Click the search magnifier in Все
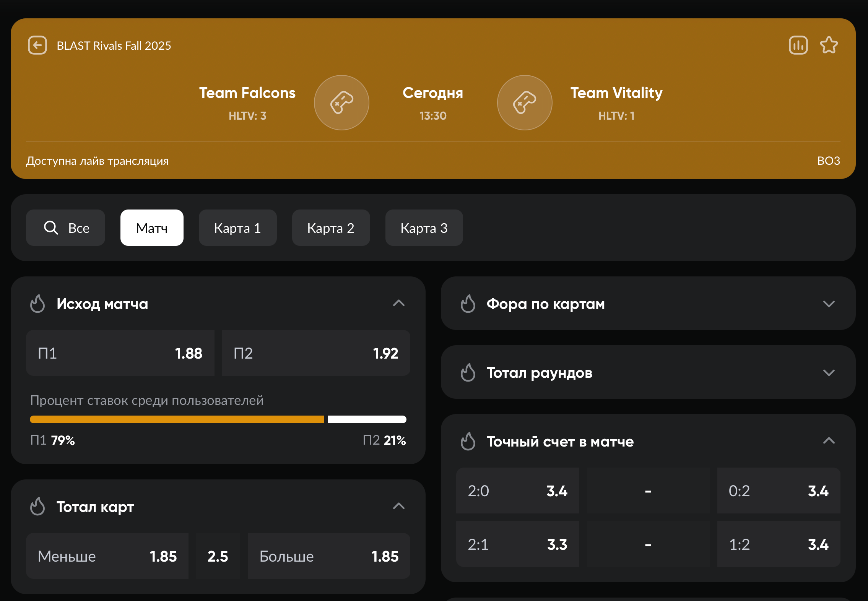This screenshot has width=868, height=601. [51, 228]
